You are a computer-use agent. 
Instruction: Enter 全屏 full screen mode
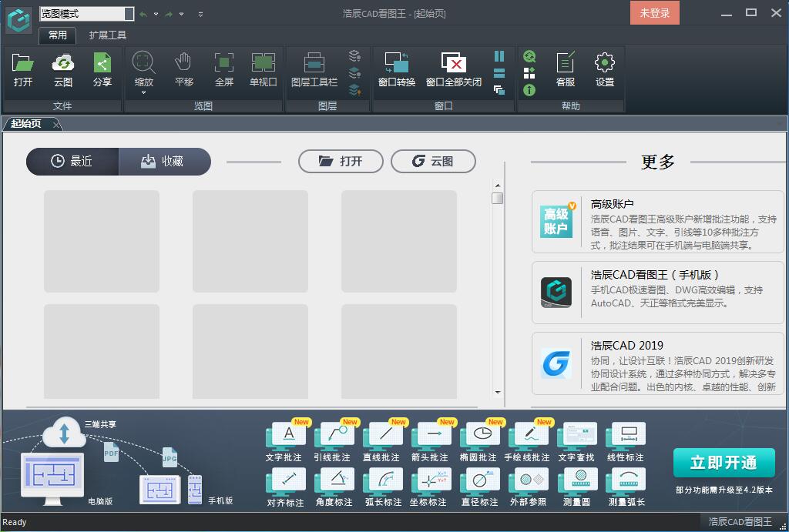click(223, 69)
